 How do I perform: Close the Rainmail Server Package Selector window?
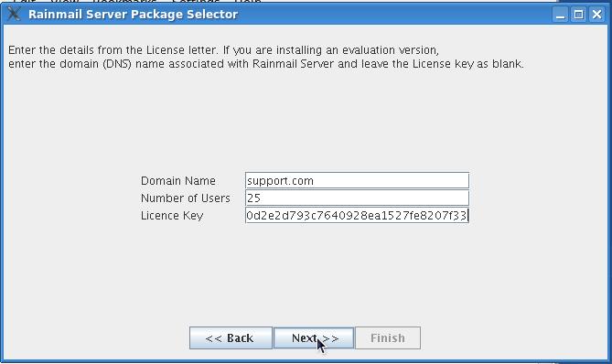[x=596, y=15]
